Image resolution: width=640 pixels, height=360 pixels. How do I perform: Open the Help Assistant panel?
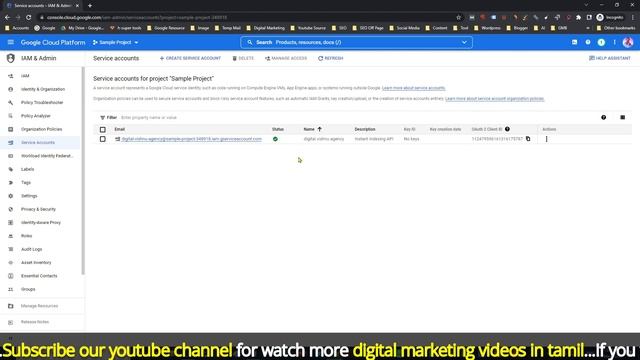click(x=610, y=58)
